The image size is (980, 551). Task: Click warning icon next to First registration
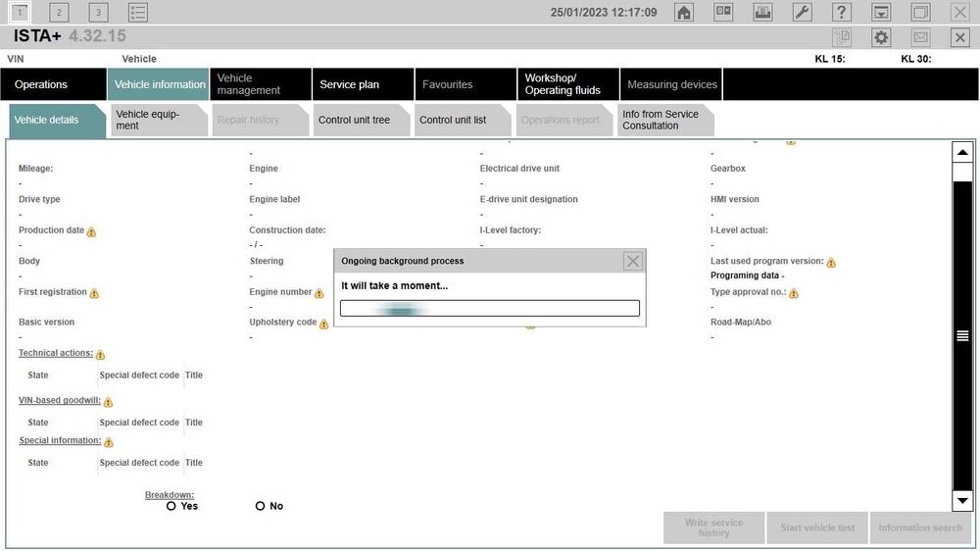[x=94, y=293]
